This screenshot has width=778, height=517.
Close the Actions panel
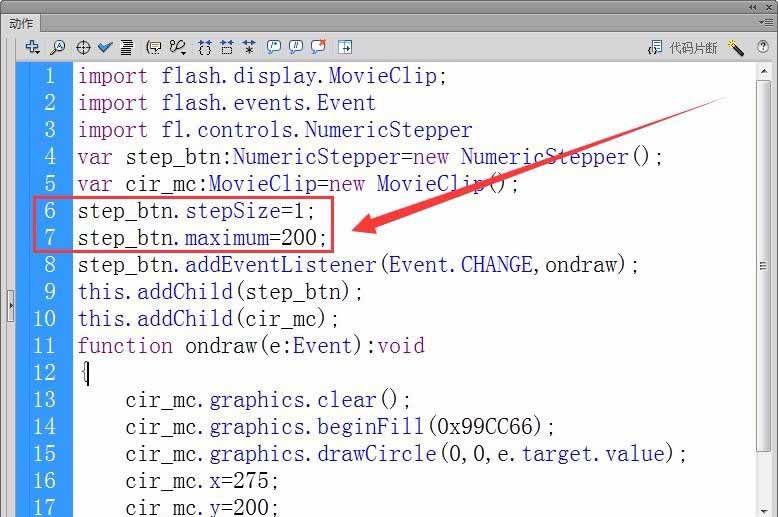point(769,7)
